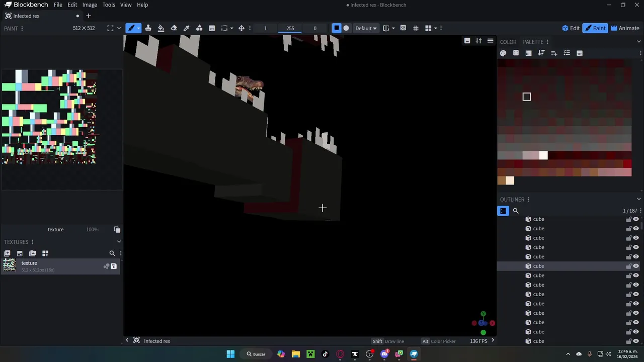Toggle visibility of the last listed cube

(636, 341)
